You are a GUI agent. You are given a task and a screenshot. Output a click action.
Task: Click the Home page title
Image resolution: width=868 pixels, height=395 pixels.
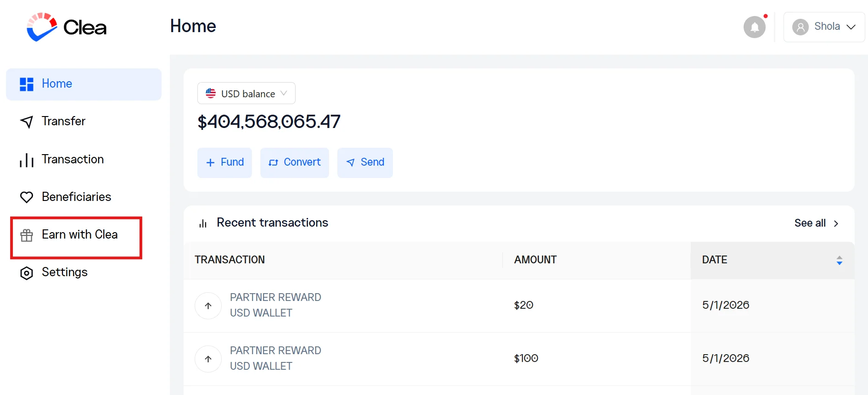(x=193, y=26)
